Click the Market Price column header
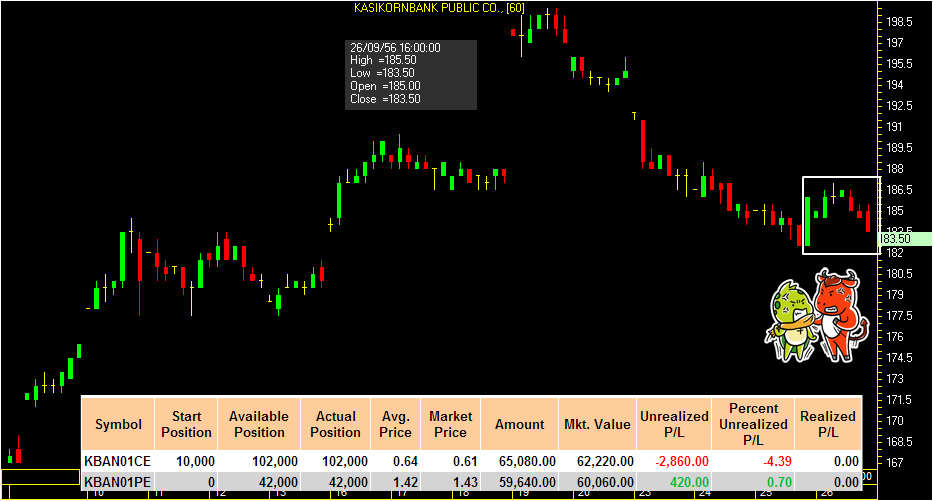The image size is (933, 501). 450,424
